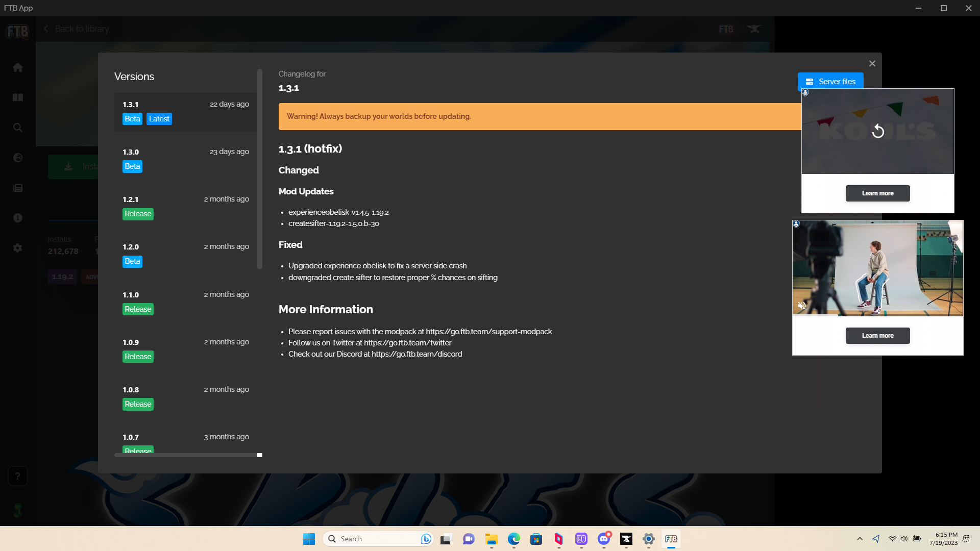This screenshot has width=980, height=551.
Task: Click Back to library
Action: [x=76, y=29]
